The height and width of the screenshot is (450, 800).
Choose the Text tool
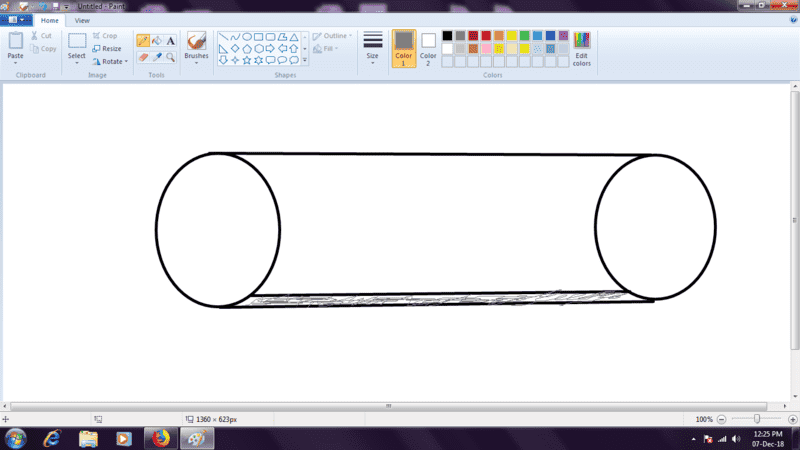[x=171, y=41]
